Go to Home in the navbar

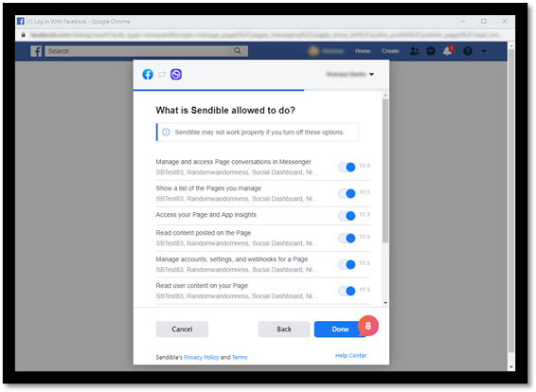(363, 51)
